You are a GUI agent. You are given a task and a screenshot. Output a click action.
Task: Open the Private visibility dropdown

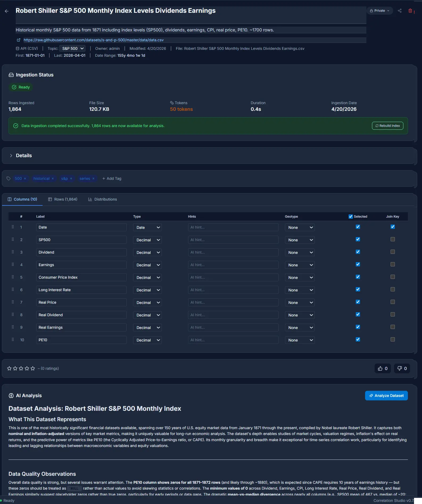click(x=380, y=11)
